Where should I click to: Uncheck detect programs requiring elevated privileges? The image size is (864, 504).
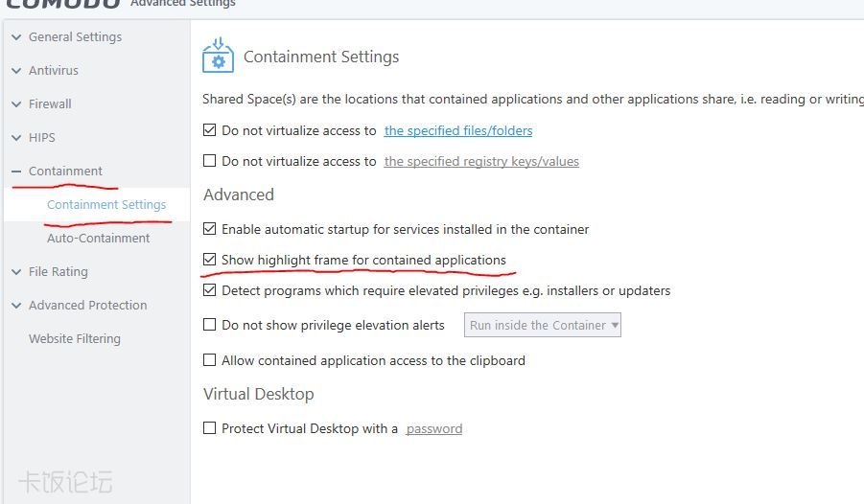coord(210,290)
